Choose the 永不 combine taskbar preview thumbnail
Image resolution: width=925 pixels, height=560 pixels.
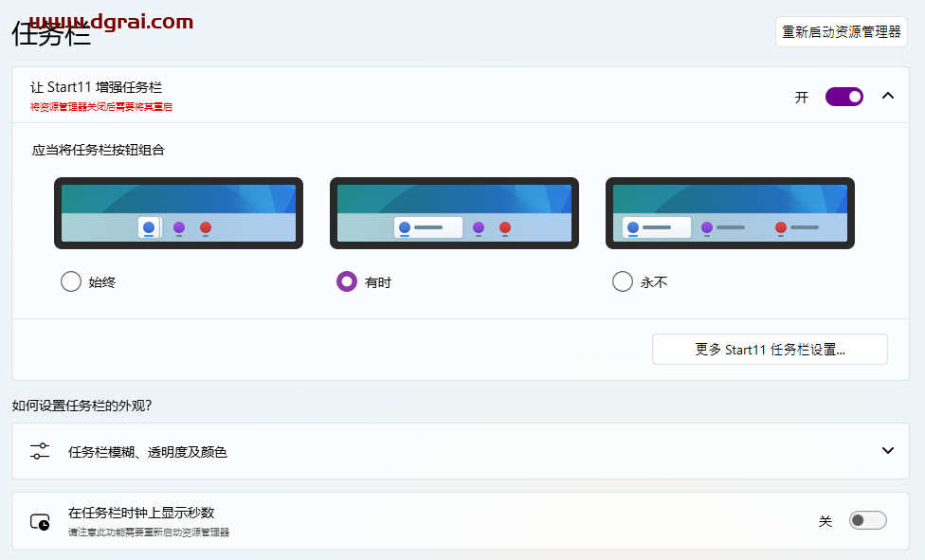tap(731, 213)
